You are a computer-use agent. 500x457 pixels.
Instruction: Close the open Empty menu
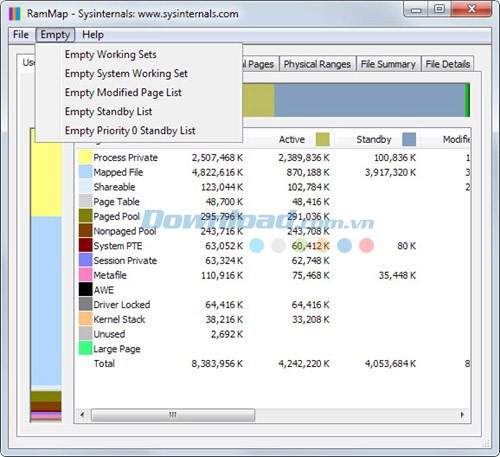[x=55, y=35]
